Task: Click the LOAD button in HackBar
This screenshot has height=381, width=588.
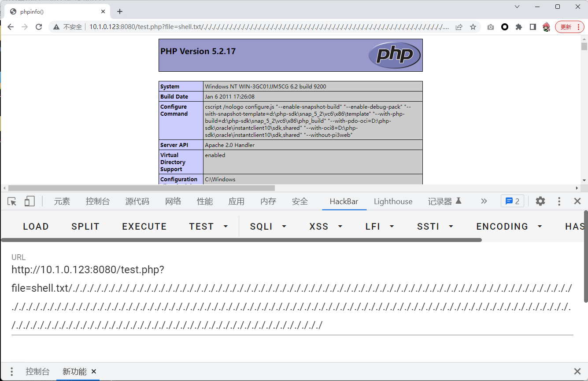Action: click(36, 227)
